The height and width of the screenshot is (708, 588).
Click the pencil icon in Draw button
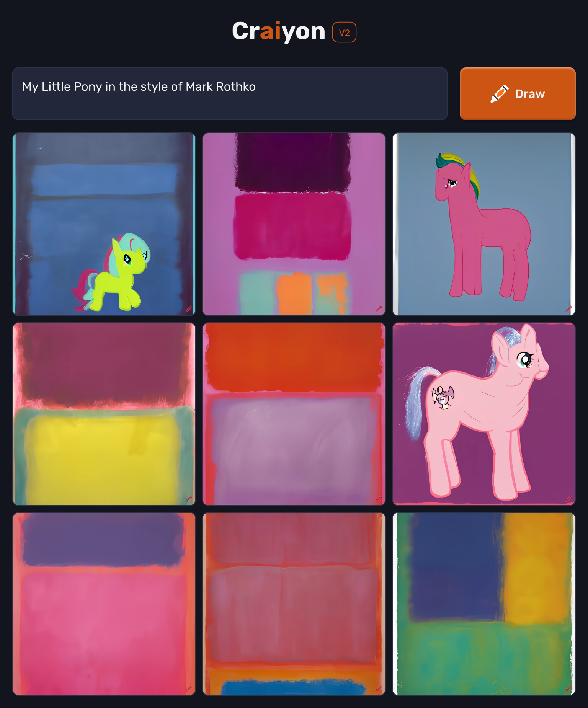tap(500, 94)
